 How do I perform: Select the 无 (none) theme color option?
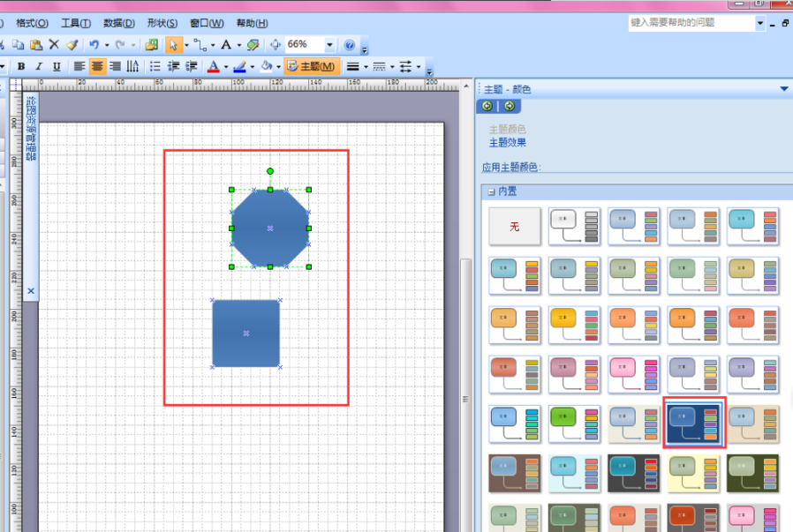(515, 227)
